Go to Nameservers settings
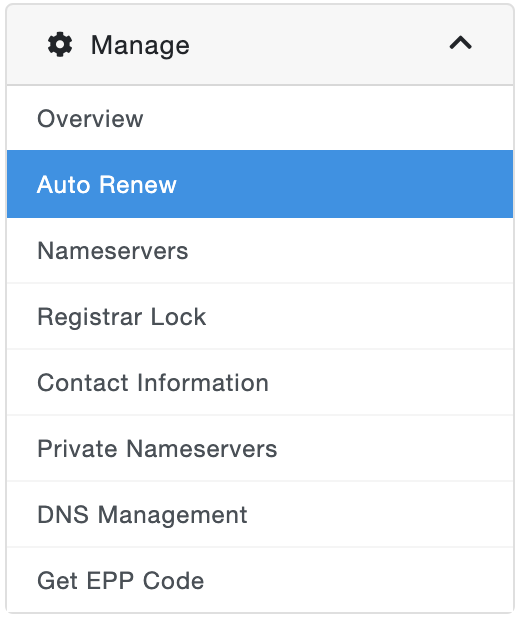This screenshot has width=524, height=626. (260, 250)
